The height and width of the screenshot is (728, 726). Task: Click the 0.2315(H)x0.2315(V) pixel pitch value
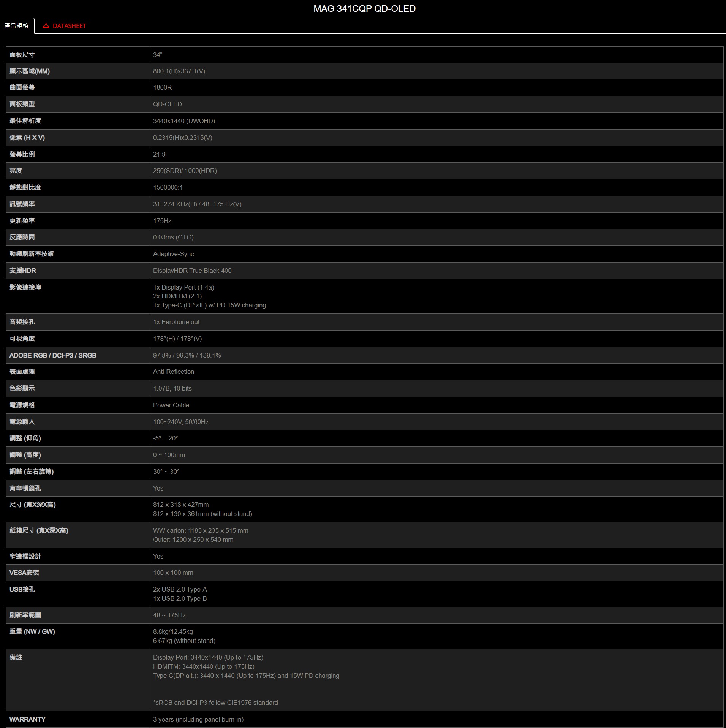click(182, 138)
